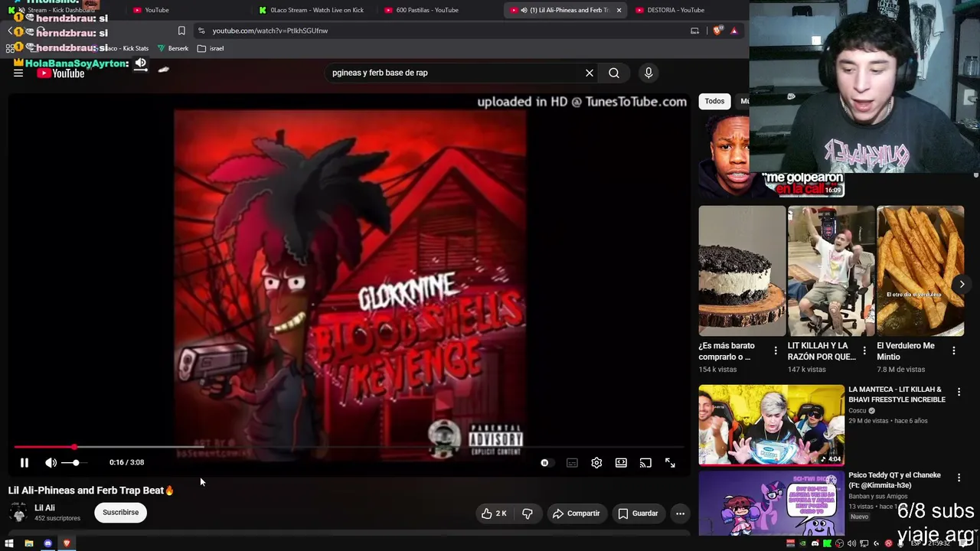Visit the Coscu channel link
The image size is (980, 551).
[857, 411]
